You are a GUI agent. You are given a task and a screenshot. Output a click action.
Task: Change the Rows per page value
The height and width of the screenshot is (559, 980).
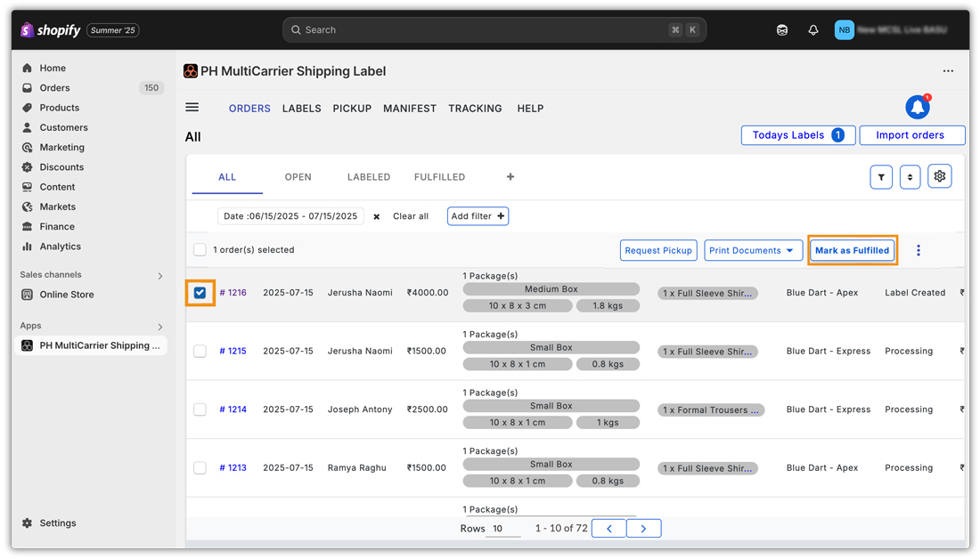tap(502, 529)
